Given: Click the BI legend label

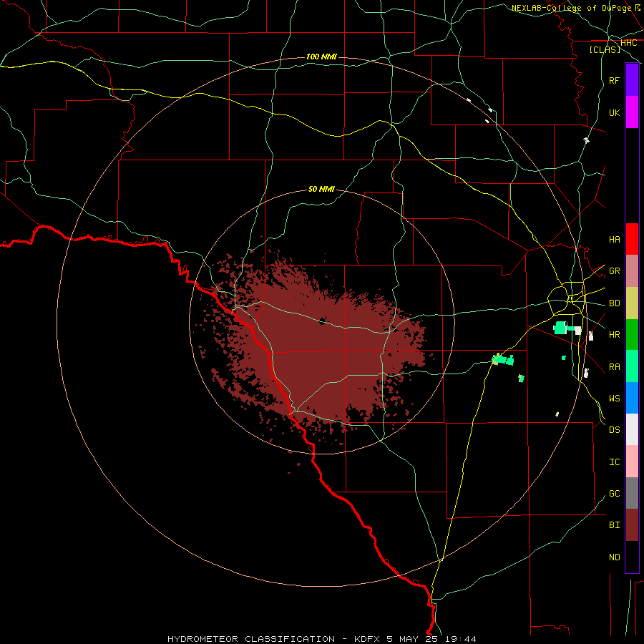Looking at the screenshot, I should [614, 525].
